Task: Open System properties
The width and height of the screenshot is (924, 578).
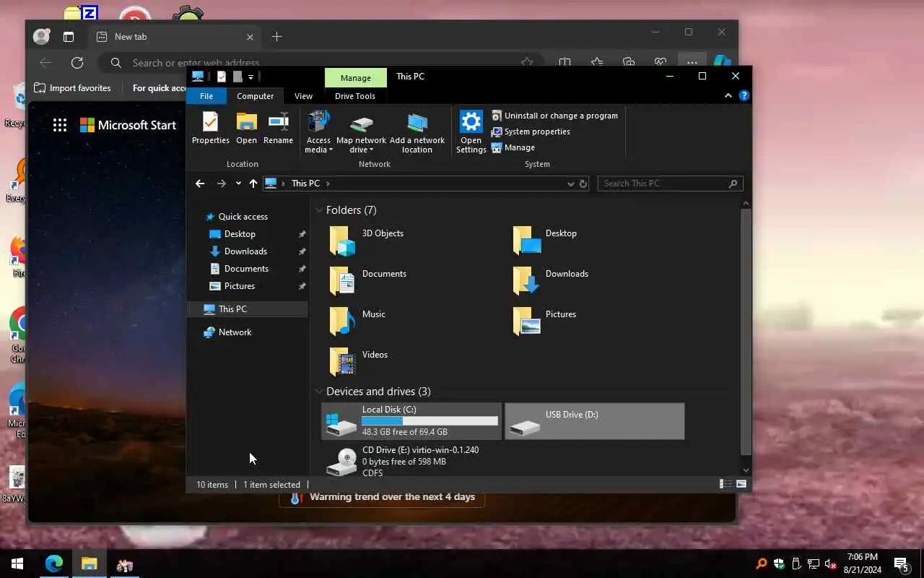Action: pos(531,131)
